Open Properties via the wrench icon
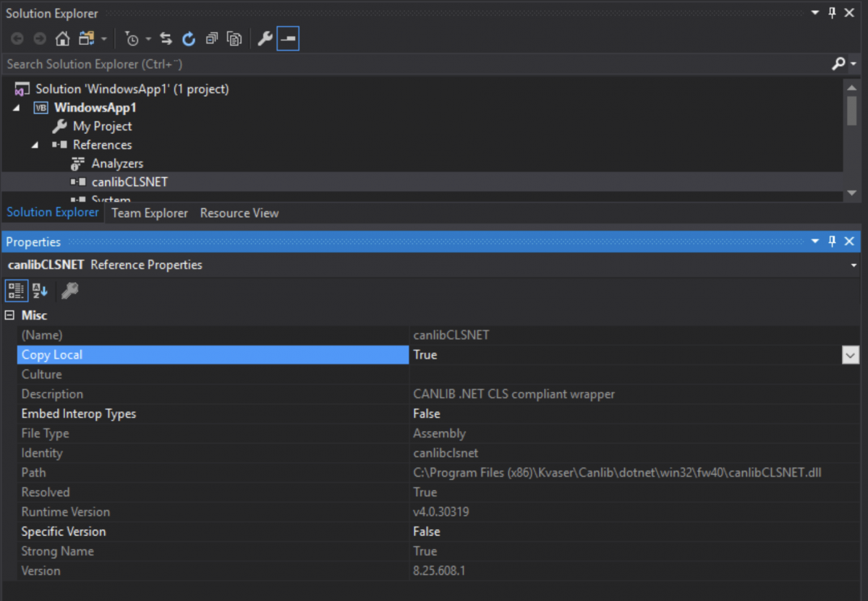Image resolution: width=868 pixels, height=601 pixels. [265, 38]
